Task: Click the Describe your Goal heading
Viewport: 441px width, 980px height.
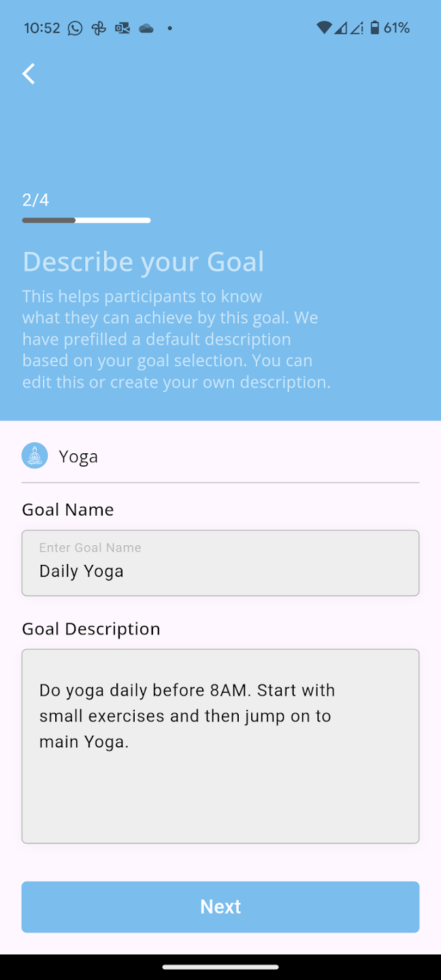Action: click(143, 261)
